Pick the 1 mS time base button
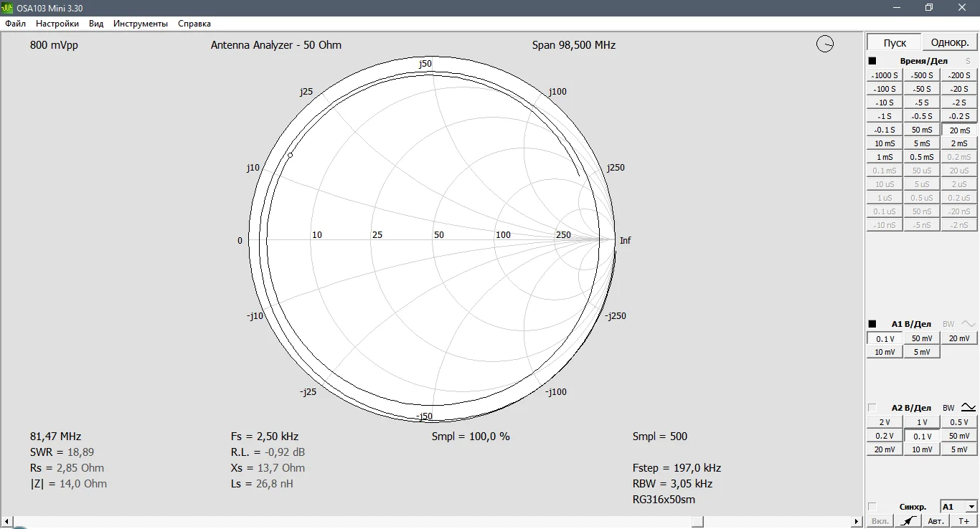The width and height of the screenshot is (980, 529). tap(885, 157)
